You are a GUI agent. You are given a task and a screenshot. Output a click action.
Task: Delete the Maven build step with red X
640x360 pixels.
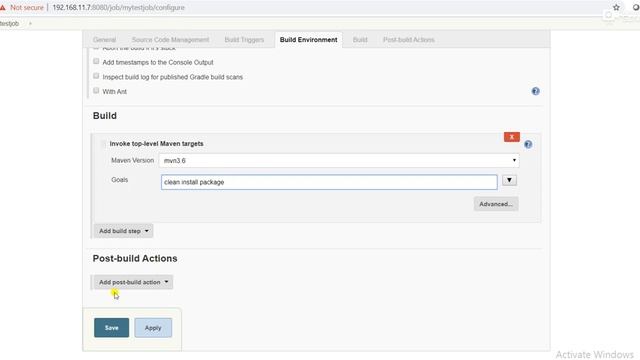[x=512, y=137]
